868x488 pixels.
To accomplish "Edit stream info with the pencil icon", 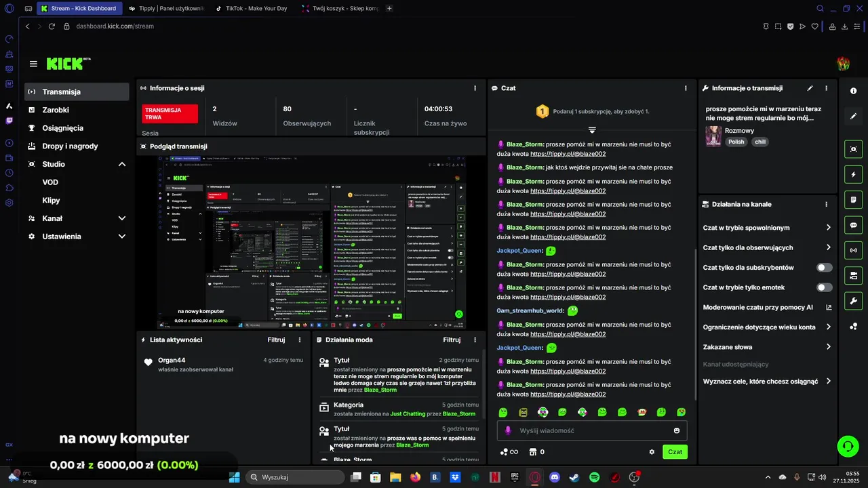I will 810,88.
